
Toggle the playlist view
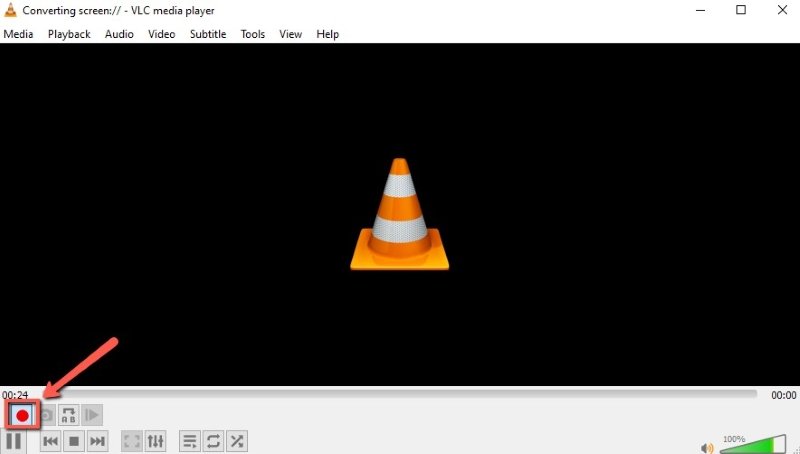189,441
